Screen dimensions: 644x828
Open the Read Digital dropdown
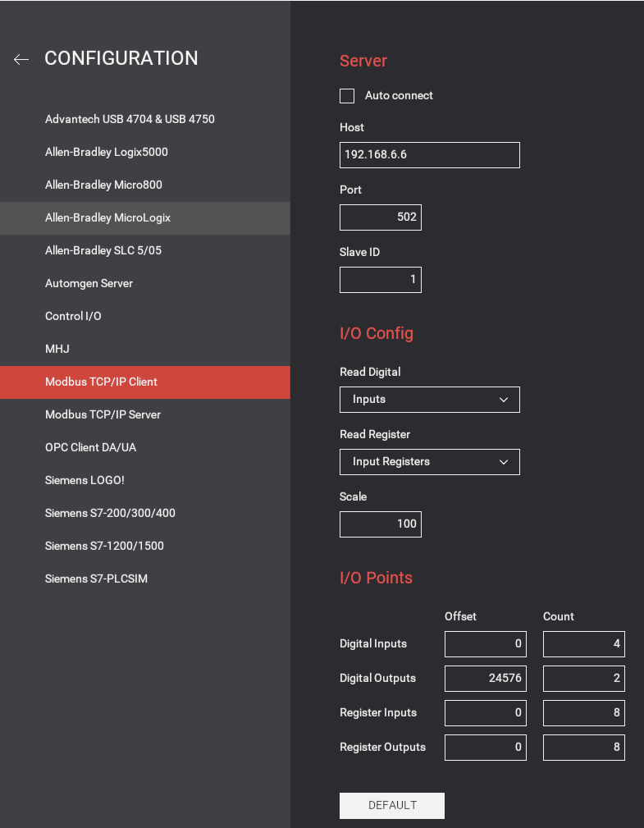pos(429,400)
